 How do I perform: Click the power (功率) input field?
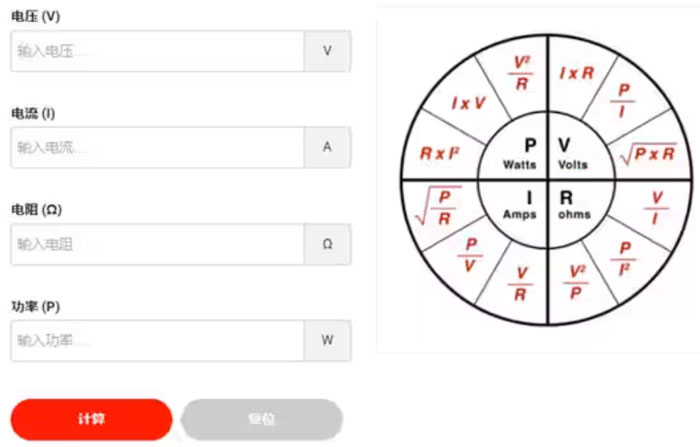point(157,341)
